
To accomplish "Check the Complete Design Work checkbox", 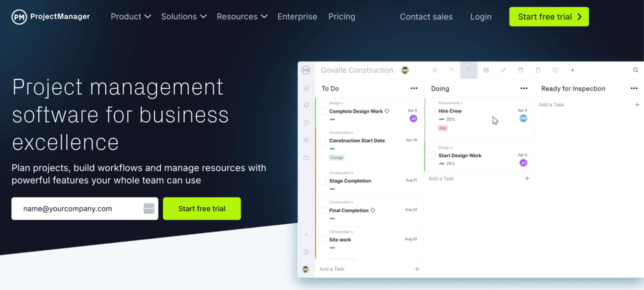I will pyautogui.click(x=322, y=111).
